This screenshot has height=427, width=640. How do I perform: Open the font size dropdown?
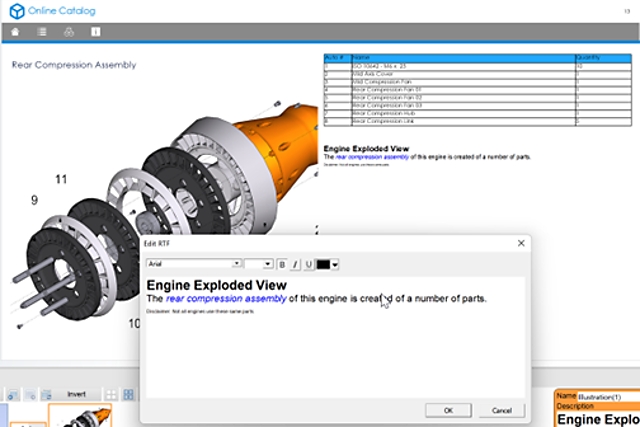point(268,264)
